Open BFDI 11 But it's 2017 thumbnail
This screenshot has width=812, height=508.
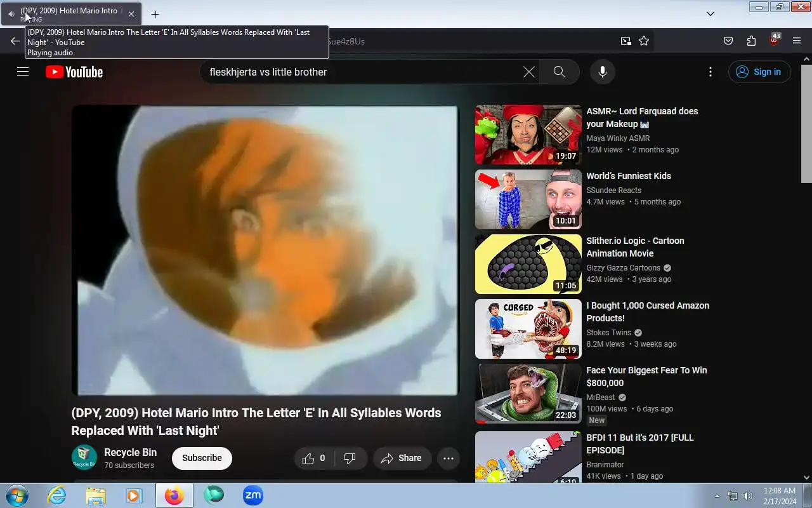coord(528,457)
